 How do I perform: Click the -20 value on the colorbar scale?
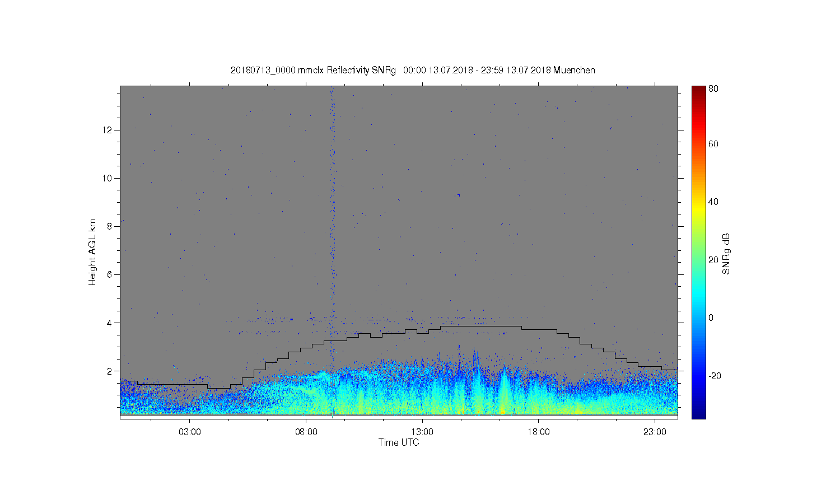coord(715,376)
